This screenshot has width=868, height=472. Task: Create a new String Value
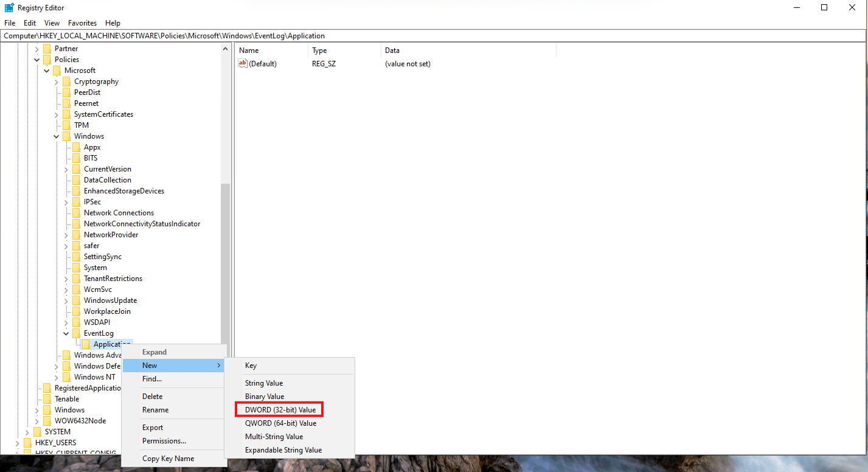[x=264, y=383]
